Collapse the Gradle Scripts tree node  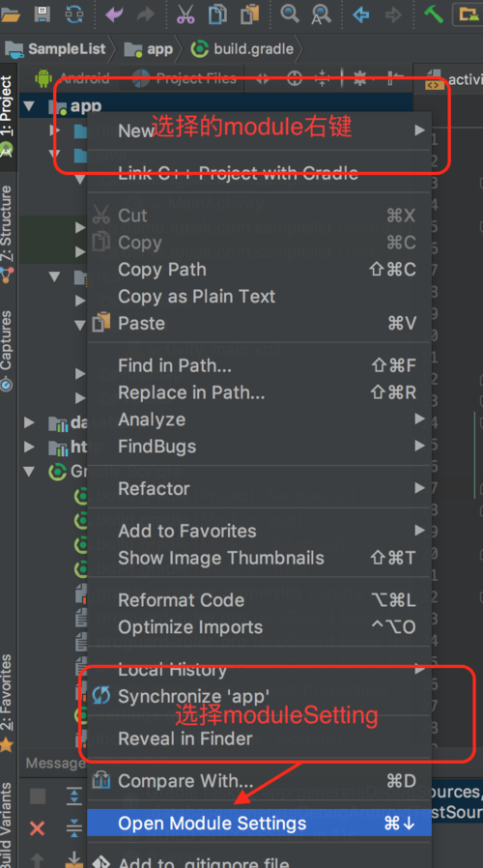(x=29, y=471)
